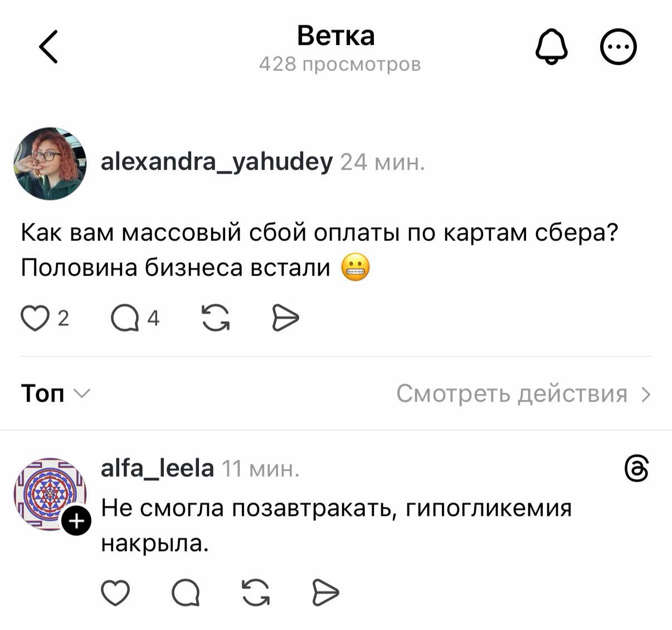Follow alfa_leela using the plus badge

click(76, 521)
